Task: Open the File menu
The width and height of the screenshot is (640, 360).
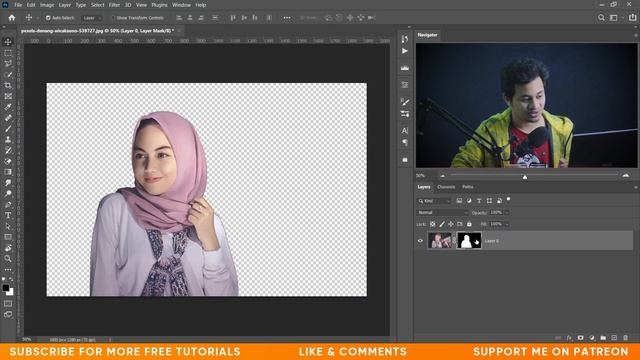Action: click(x=18, y=5)
